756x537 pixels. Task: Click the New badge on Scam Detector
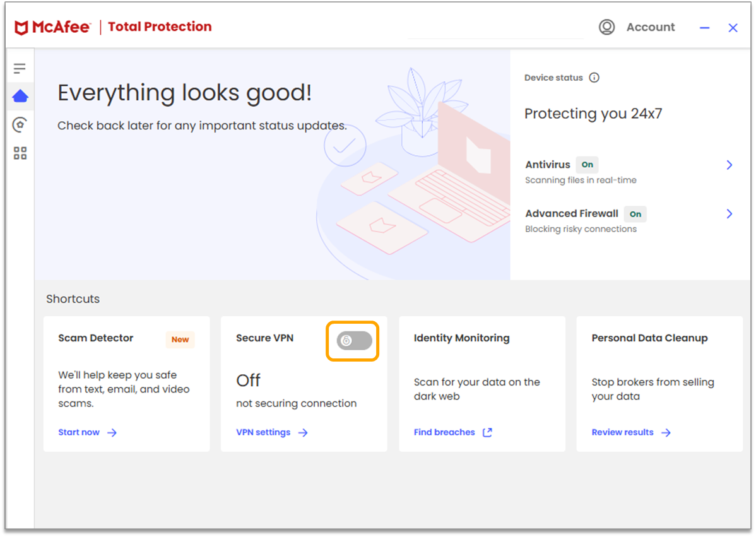pos(180,339)
